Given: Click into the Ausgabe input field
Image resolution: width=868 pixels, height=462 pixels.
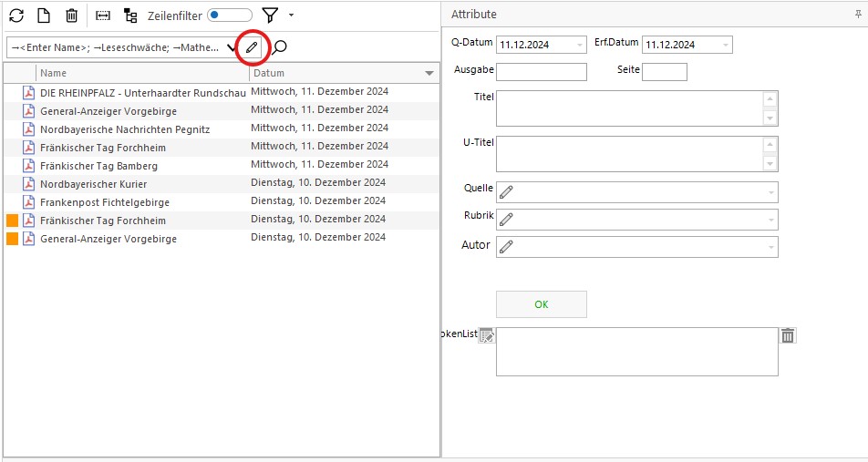Looking at the screenshot, I should [542, 72].
